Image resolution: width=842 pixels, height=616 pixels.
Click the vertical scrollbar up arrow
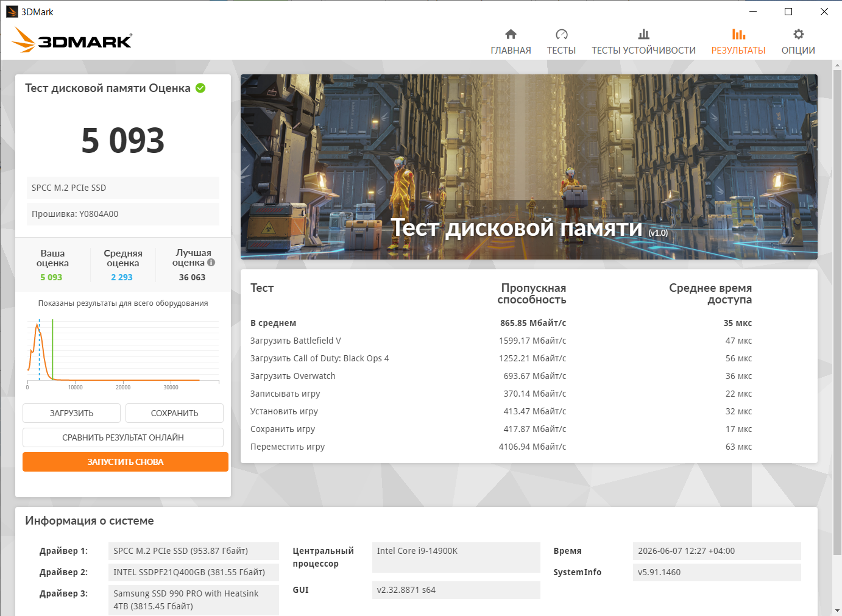[x=837, y=65]
